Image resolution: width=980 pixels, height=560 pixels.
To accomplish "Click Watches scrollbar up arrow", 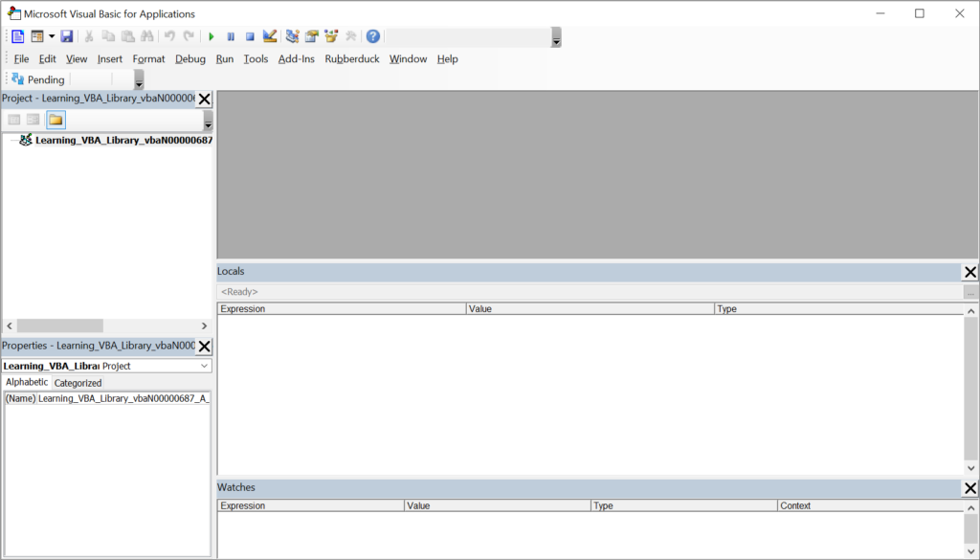I will [970, 508].
